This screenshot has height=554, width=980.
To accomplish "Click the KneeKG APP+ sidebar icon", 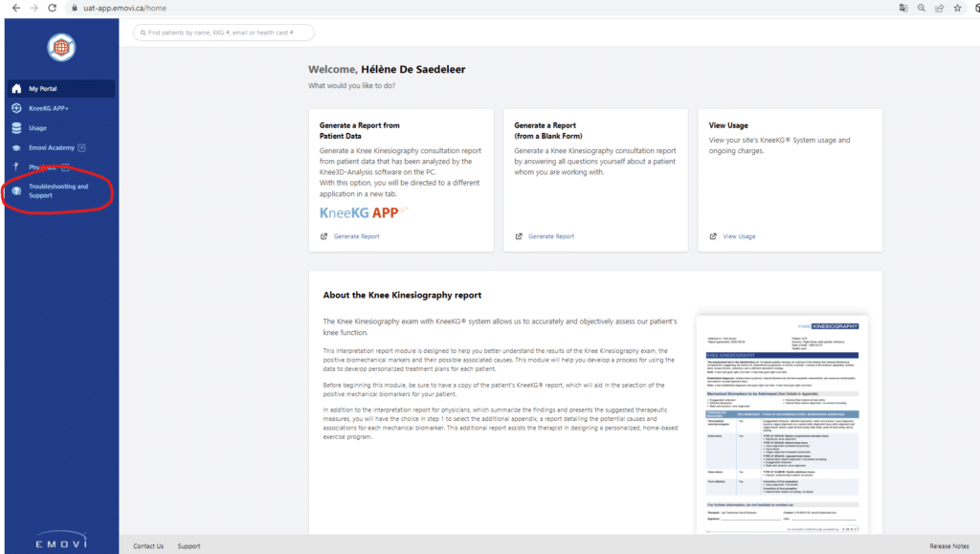I will [x=16, y=108].
